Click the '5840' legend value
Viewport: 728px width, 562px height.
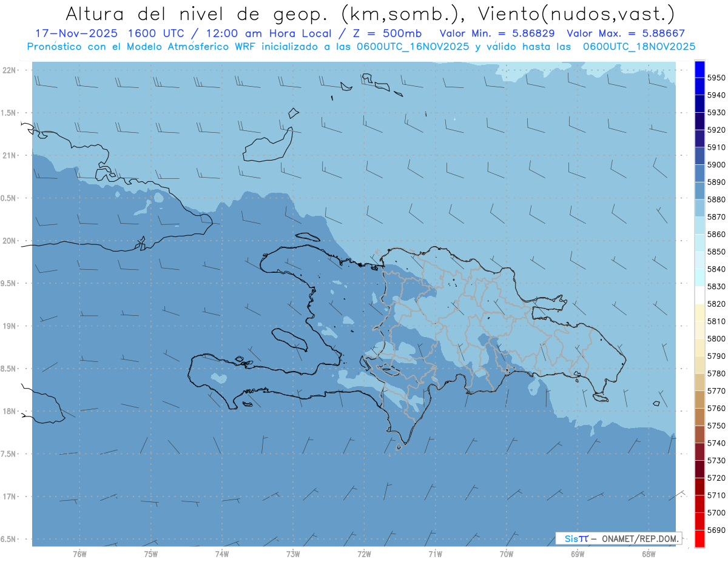(x=716, y=269)
